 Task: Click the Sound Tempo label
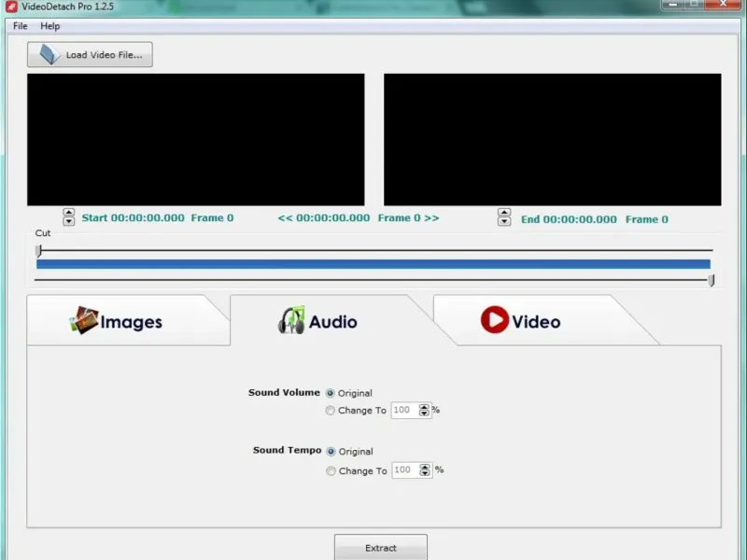[288, 451]
